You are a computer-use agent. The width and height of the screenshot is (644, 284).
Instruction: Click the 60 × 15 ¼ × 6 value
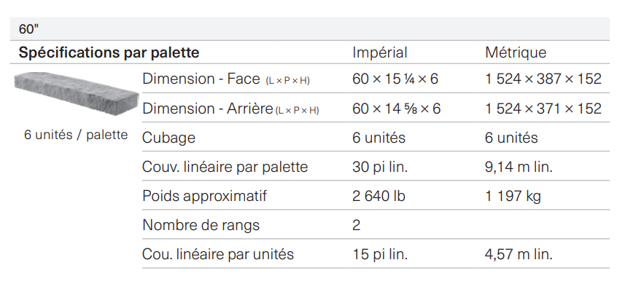pyautogui.click(x=395, y=79)
